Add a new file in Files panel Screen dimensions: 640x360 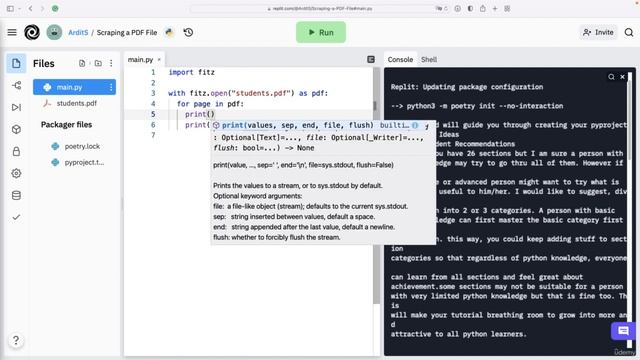(x=82, y=63)
